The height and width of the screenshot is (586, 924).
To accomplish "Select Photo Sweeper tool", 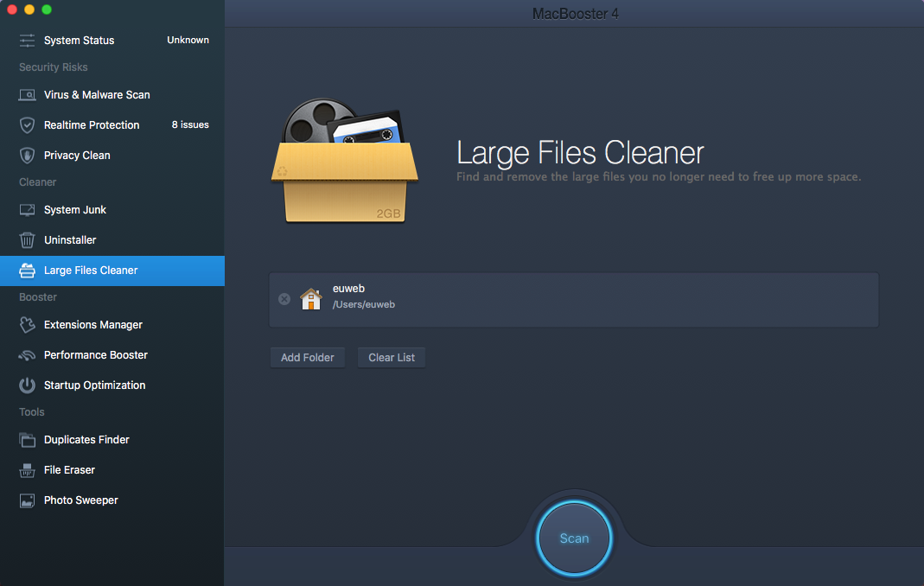I will coord(112,500).
